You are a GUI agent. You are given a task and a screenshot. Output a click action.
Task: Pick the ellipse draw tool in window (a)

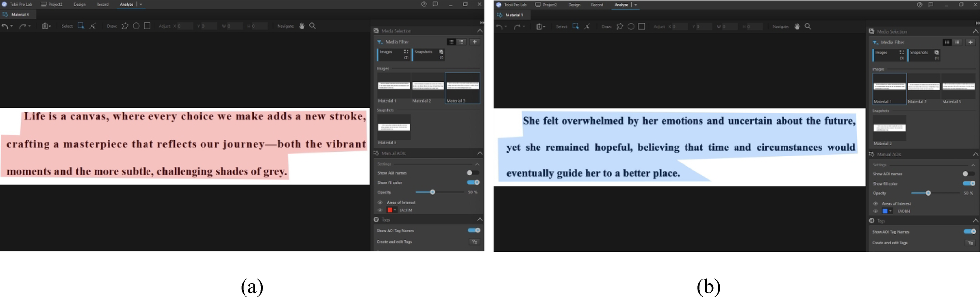tap(136, 26)
